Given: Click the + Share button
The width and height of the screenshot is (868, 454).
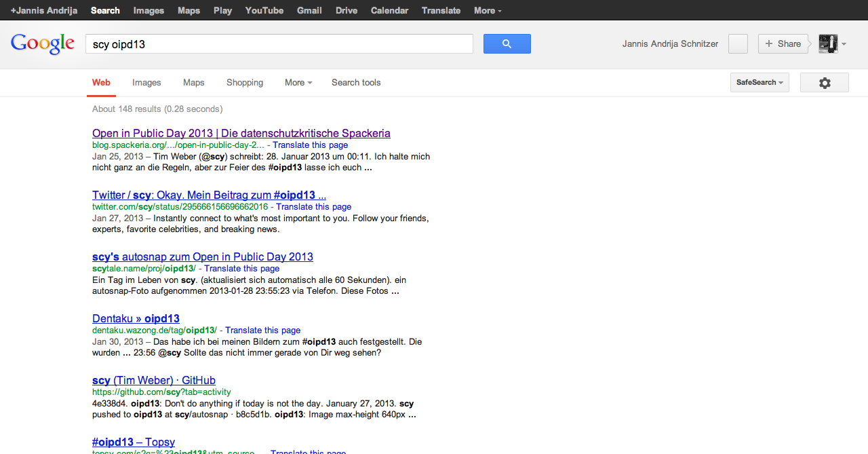Looking at the screenshot, I should (x=783, y=43).
